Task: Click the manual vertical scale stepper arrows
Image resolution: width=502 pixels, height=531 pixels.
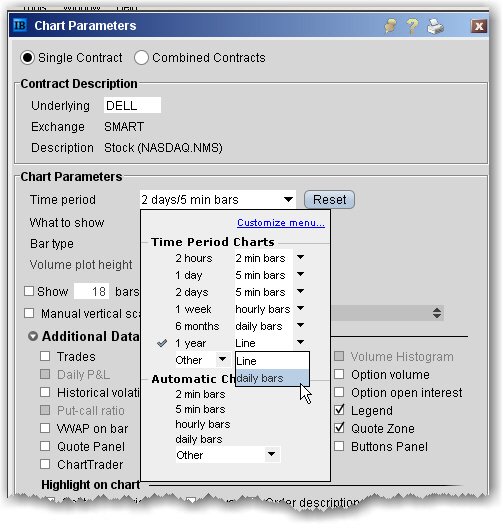Action: pos(437,313)
